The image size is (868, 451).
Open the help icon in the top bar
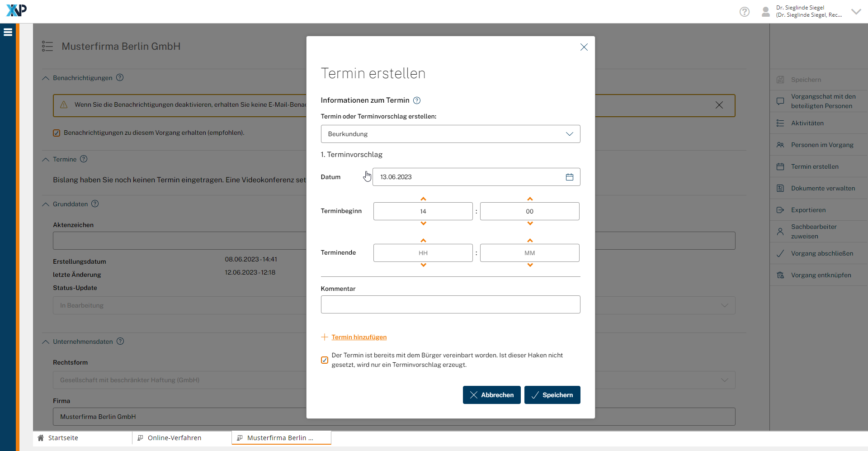[745, 12]
